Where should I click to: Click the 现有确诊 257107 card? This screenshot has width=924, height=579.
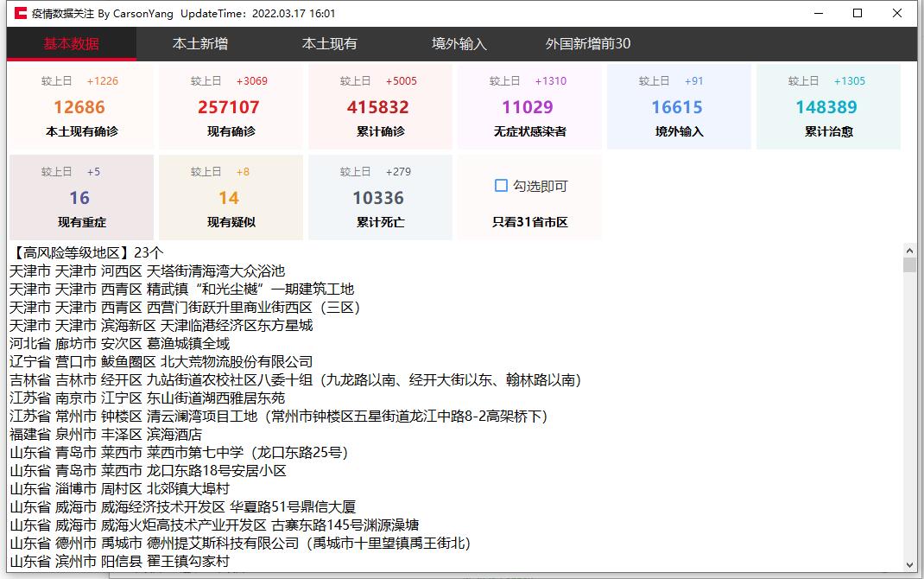[x=230, y=107]
